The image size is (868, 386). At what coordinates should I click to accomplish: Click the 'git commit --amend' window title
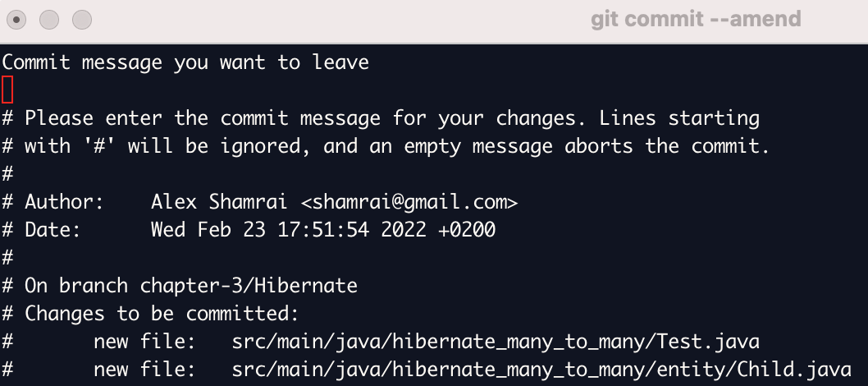coord(696,20)
